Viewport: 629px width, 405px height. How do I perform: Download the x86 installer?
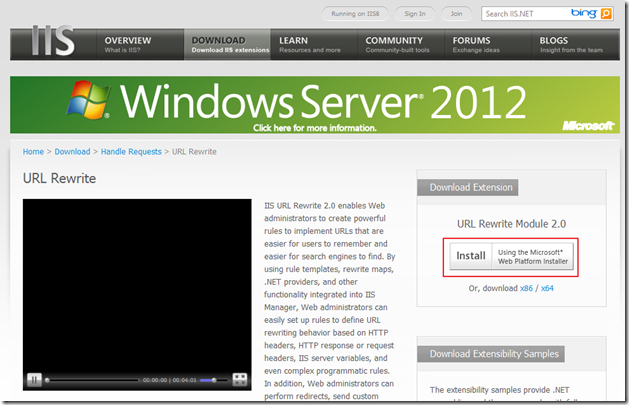coord(526,288)
